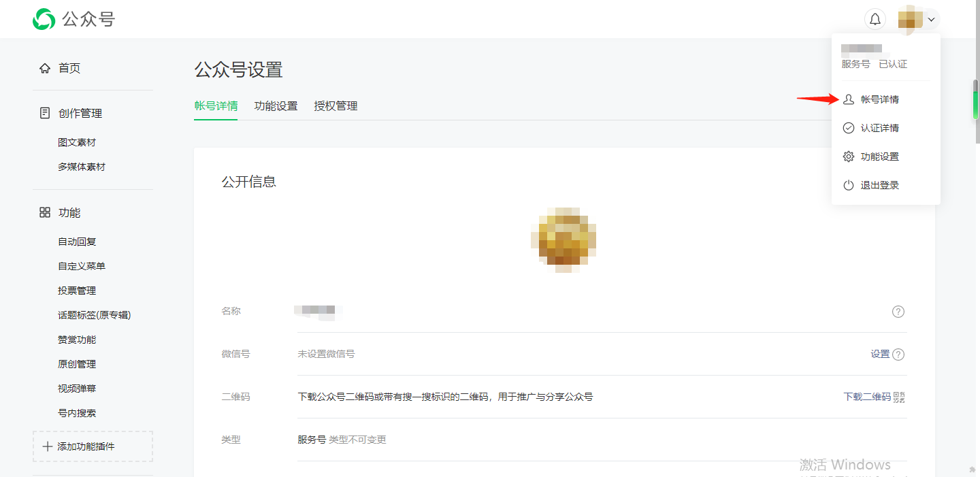Click the 设置 link for 微信号

pyautogui.click(x=880, y=354)
